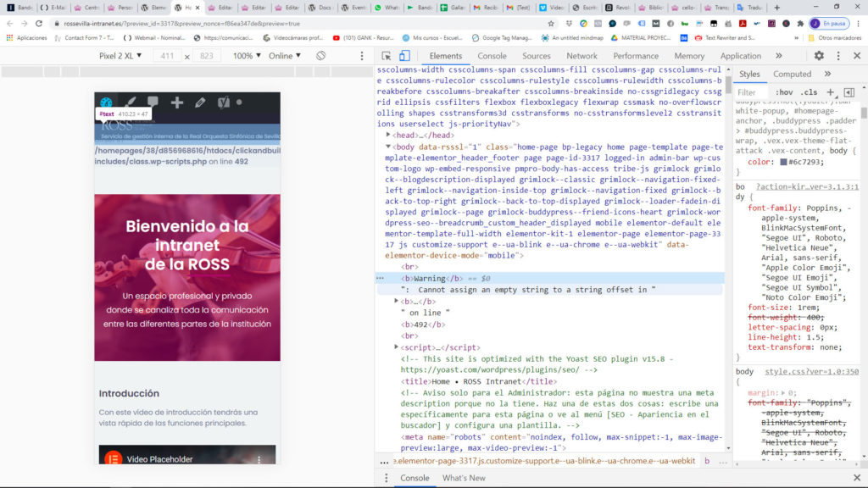Click the customize brush icon in admin bar

coord(130,103)
